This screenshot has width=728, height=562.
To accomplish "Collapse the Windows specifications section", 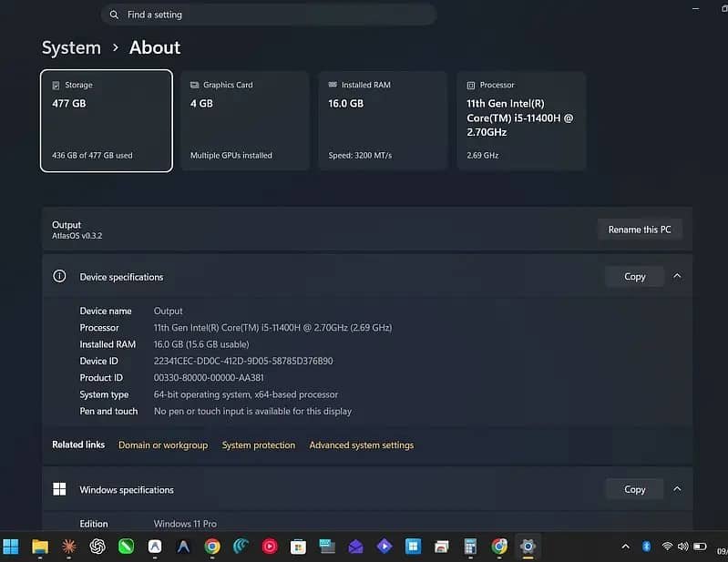I will 677,489.
